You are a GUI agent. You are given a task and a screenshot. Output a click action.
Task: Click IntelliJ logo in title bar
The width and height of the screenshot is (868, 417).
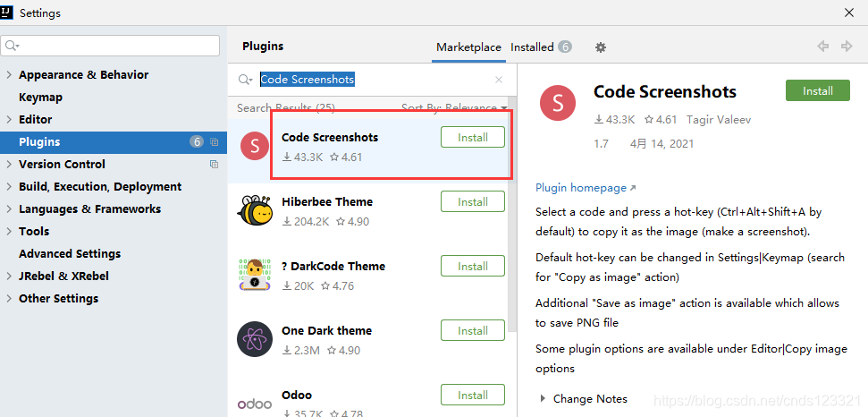click(x=7, y=13)
